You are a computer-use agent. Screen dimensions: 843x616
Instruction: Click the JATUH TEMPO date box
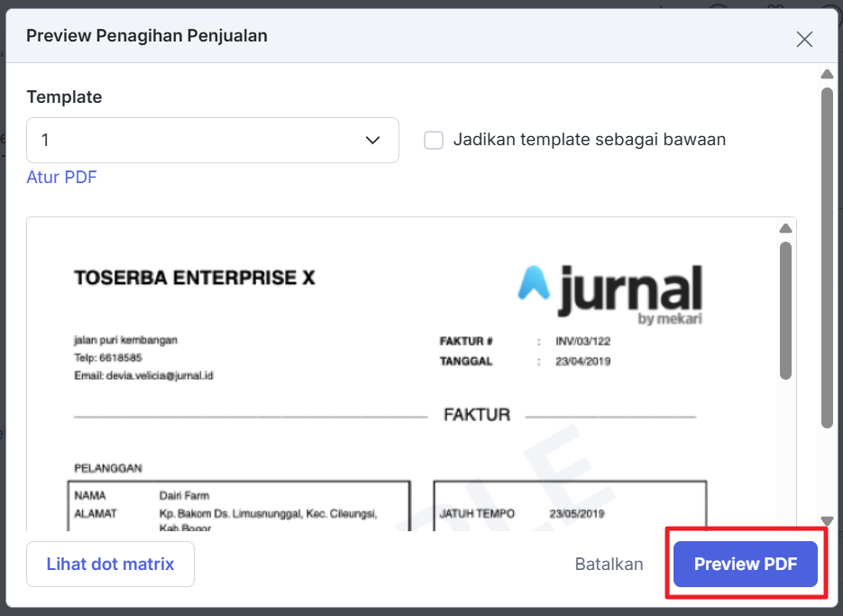coord(570,513)
